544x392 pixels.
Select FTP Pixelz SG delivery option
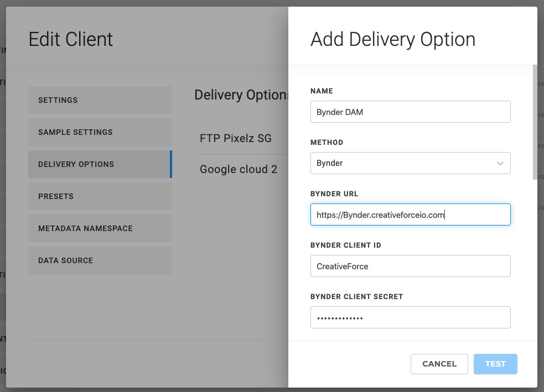(x=236, y=138)
